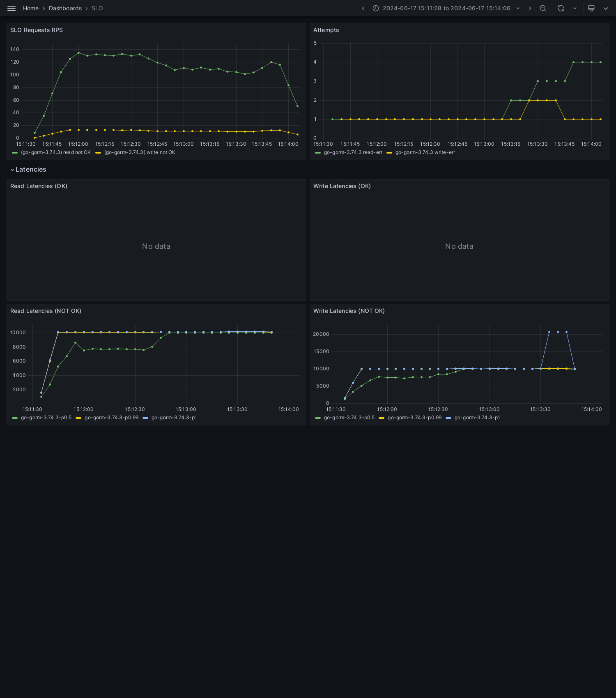The image size is (616, 698).
Task: Toggle p0.5 legend in Read Latencies NOT OK
Action: pyautogui.click(x=46, y=418)
